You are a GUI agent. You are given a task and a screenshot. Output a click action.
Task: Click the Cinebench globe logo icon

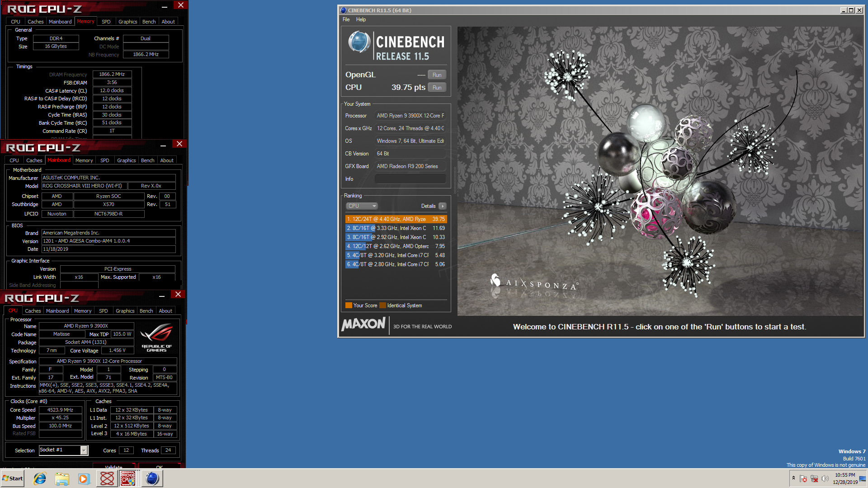359,42
